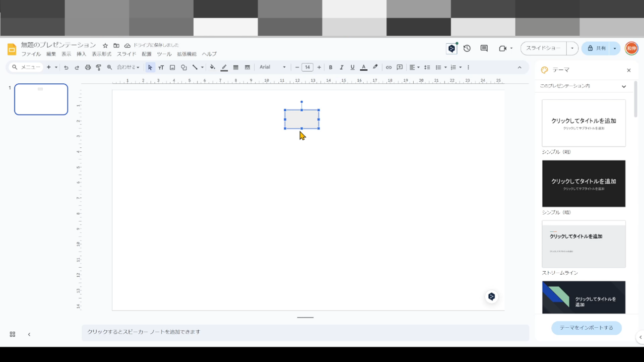Open the fill color bucket

tap(212, 67)
